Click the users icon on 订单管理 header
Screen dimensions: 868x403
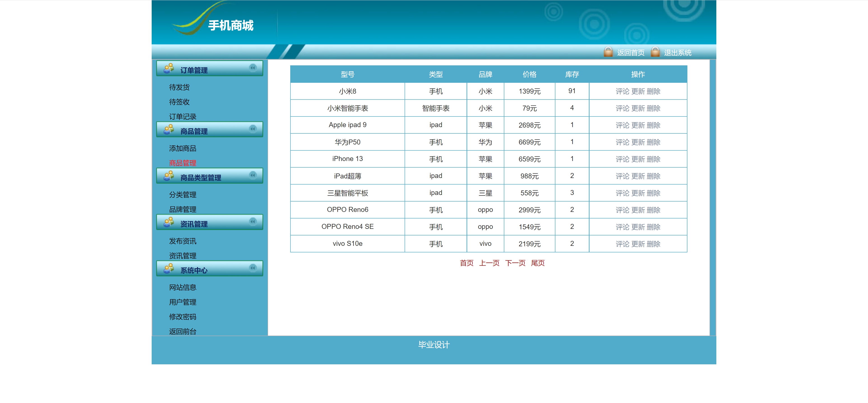pyautogui.click(x=168, y=69)
